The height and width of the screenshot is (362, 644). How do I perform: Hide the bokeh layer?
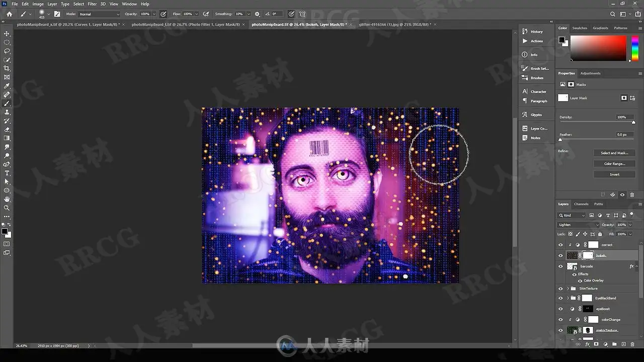click(x=560, y=255)
